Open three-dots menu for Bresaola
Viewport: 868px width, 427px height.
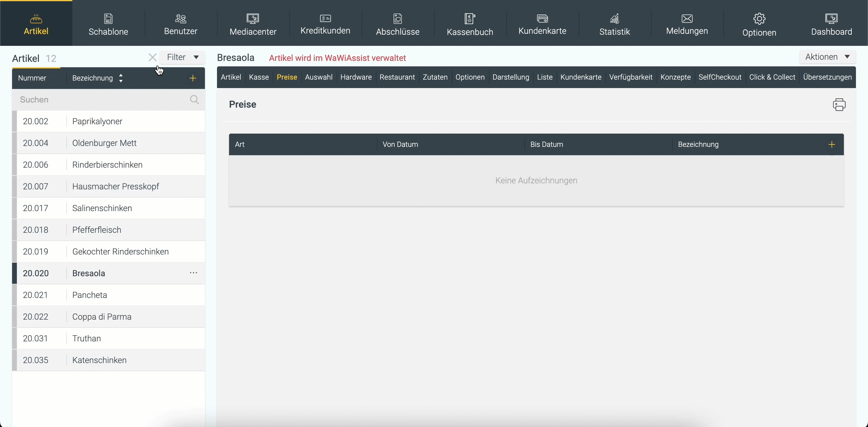coord(193,273)
